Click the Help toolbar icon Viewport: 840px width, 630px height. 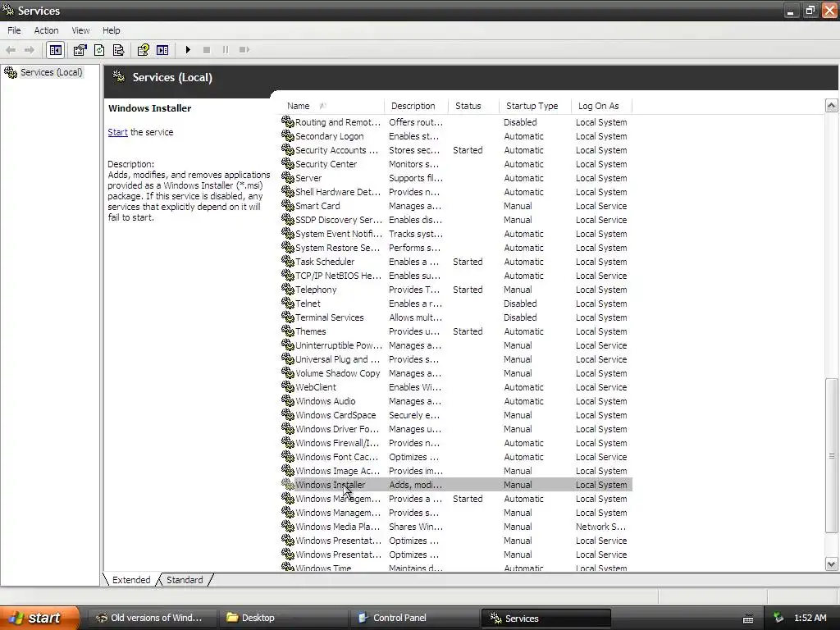pos(143,50)
